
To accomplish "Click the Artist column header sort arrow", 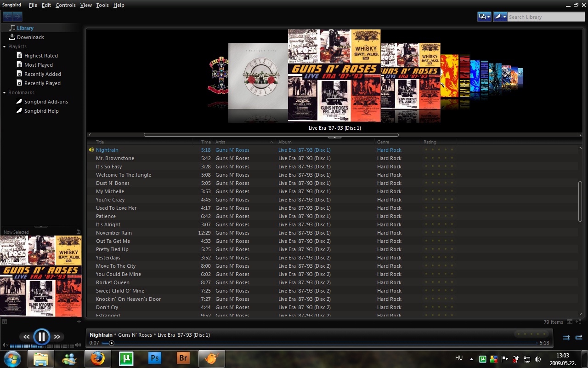I will click(x=272, y=142).
